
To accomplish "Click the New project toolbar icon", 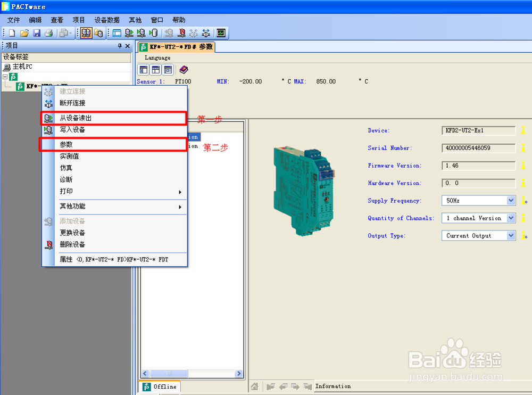I will [12, 33].
